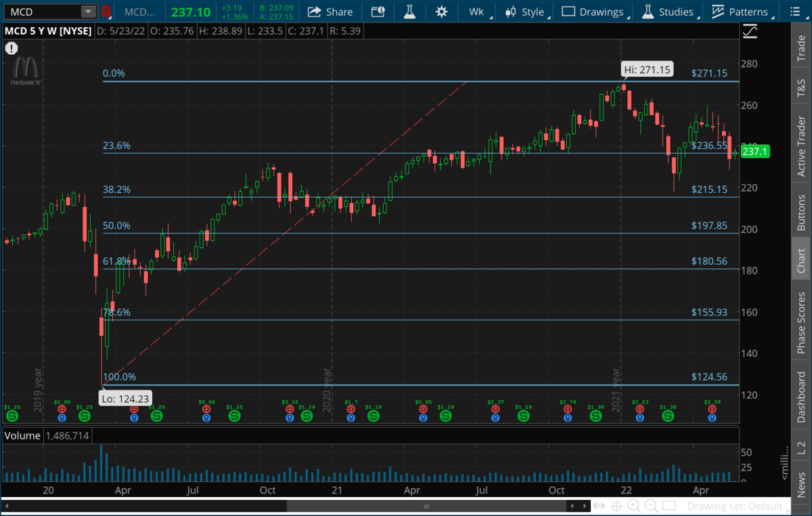Click the MCD 5 Y W [NYSE] chart title
The width and height of the screenshot is (812, 516).
click(x=47, y=30)
